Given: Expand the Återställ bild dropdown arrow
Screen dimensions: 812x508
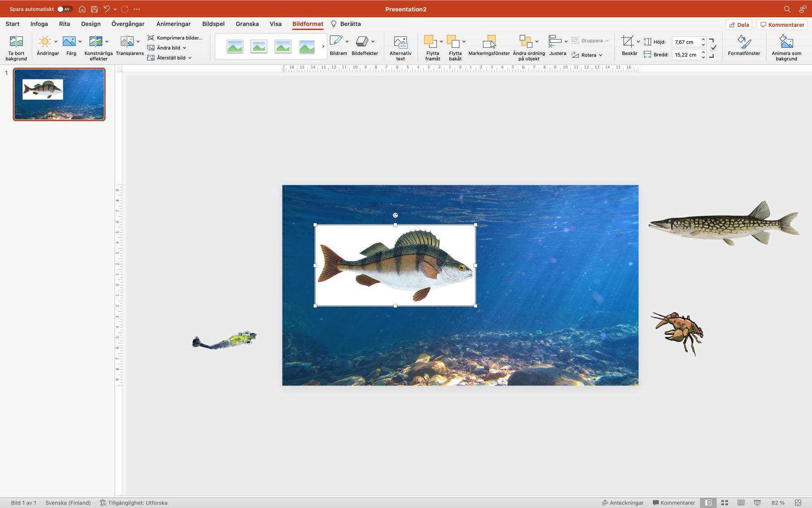Looking at the screenshot, I should [190, 58].
